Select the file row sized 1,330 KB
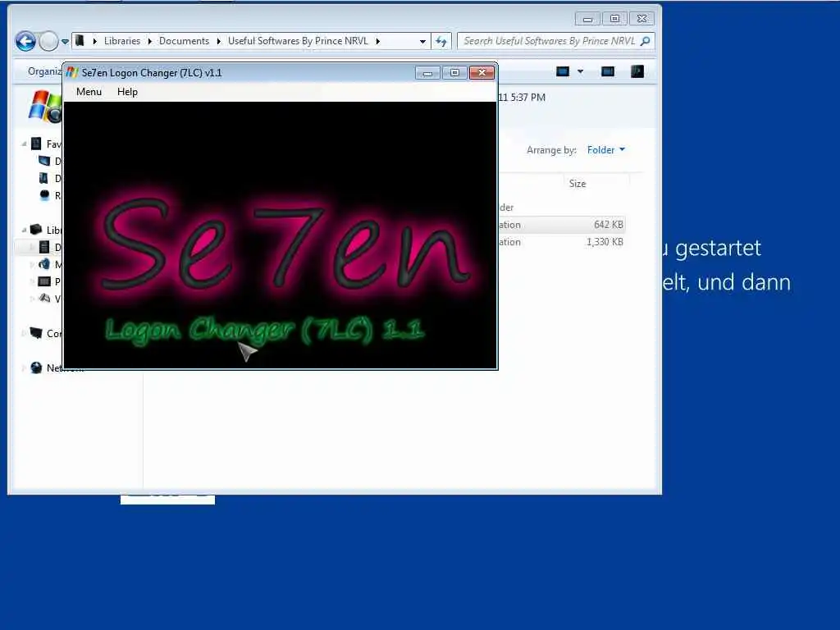Screen dimensions: 840x630 tap(562, 242)
